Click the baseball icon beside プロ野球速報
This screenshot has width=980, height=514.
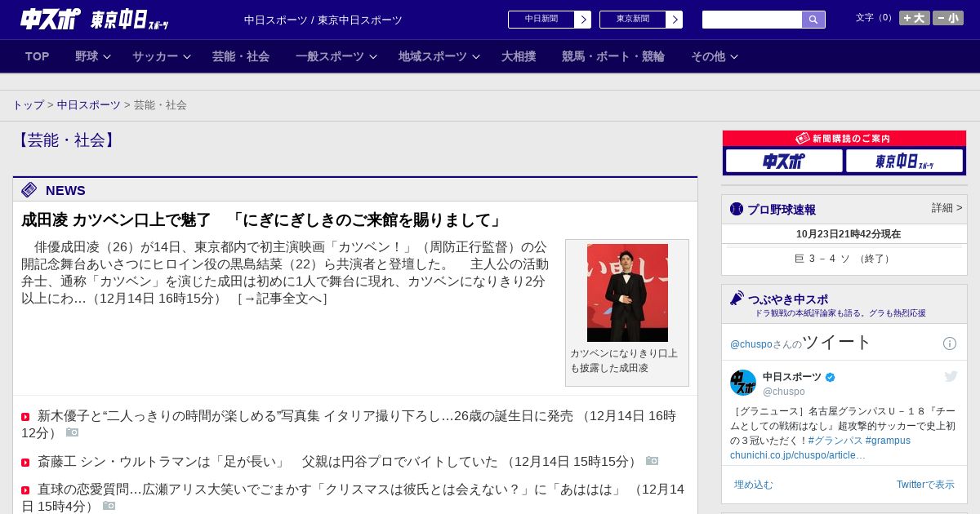[737, 210]
